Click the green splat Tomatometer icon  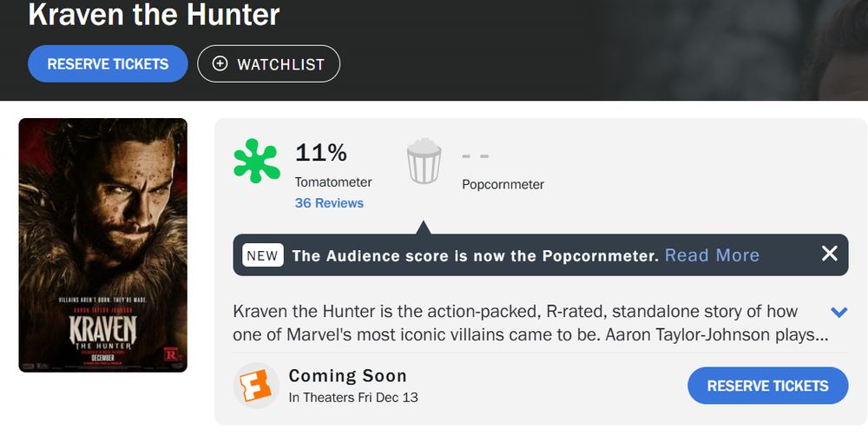click(x=256, y=162)
